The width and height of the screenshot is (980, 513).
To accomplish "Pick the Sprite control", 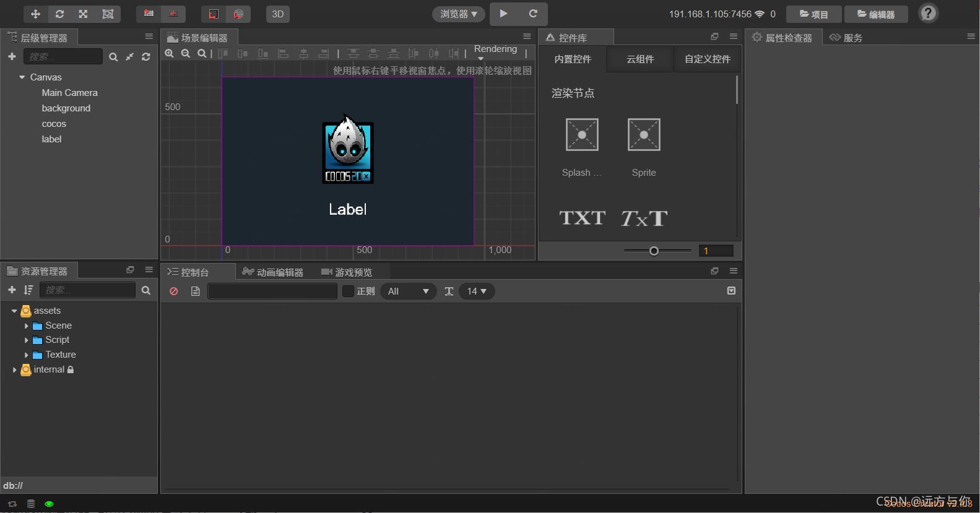I will point(644,147).
